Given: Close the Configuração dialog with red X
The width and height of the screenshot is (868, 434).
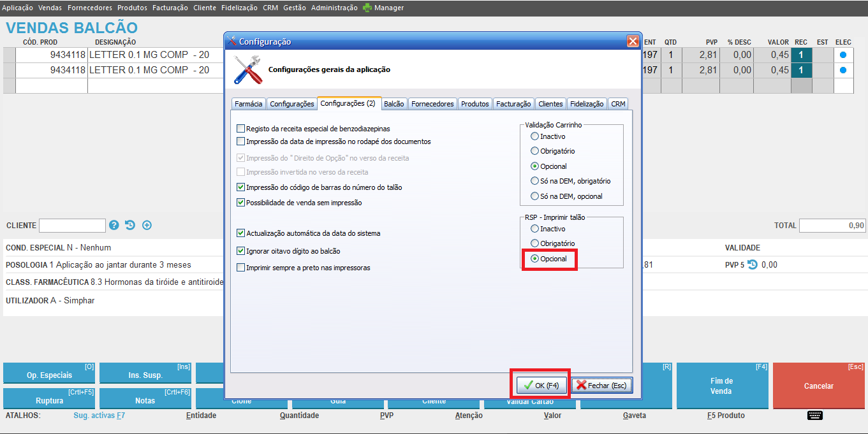Looking at the screenshot, I should coord(632,41).
